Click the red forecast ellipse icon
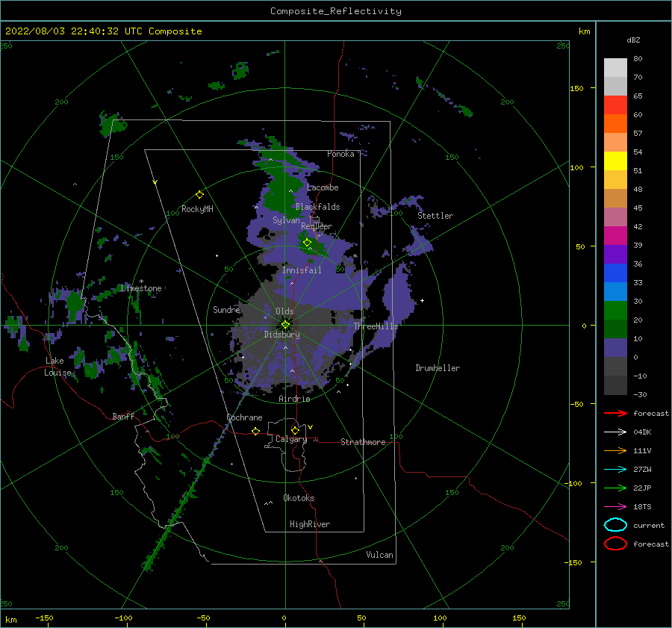The width and height of the screenshot is (672, 628). tap(615, 544)
